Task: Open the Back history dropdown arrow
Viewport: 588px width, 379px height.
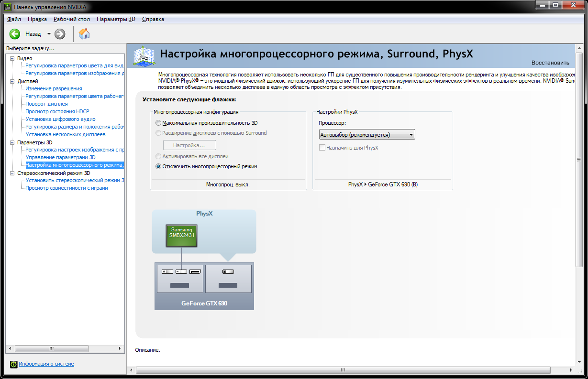Action: click(x=49, y=34)
